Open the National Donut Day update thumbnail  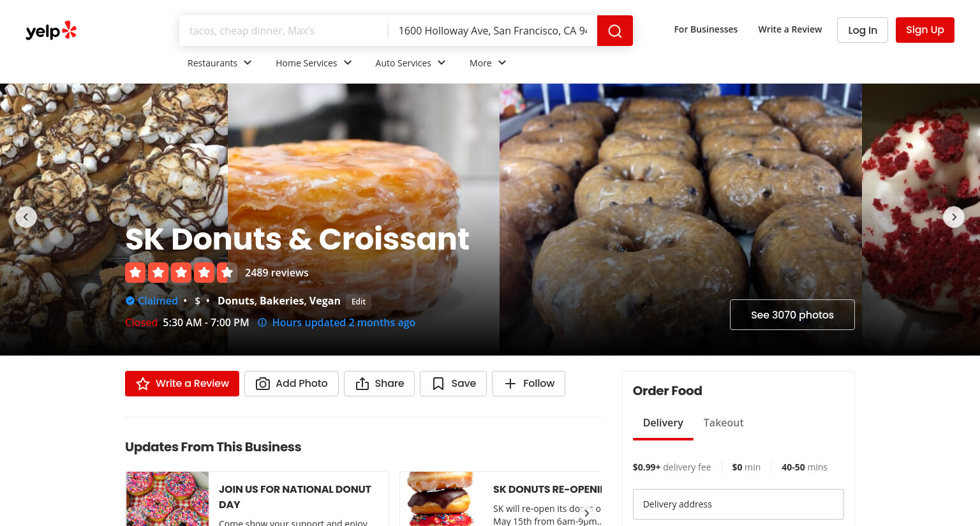click(x=167, y=499)
